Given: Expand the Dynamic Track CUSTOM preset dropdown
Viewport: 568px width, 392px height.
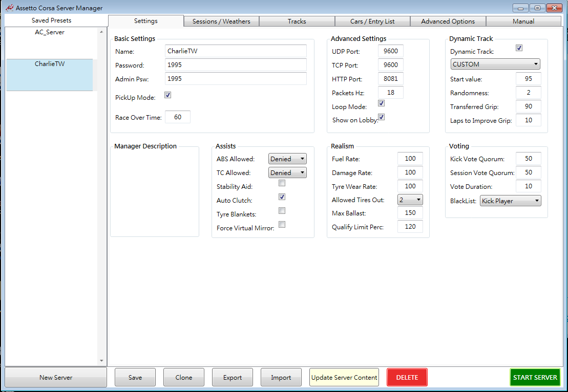Looking at the screenshot, I should point(495,64).
